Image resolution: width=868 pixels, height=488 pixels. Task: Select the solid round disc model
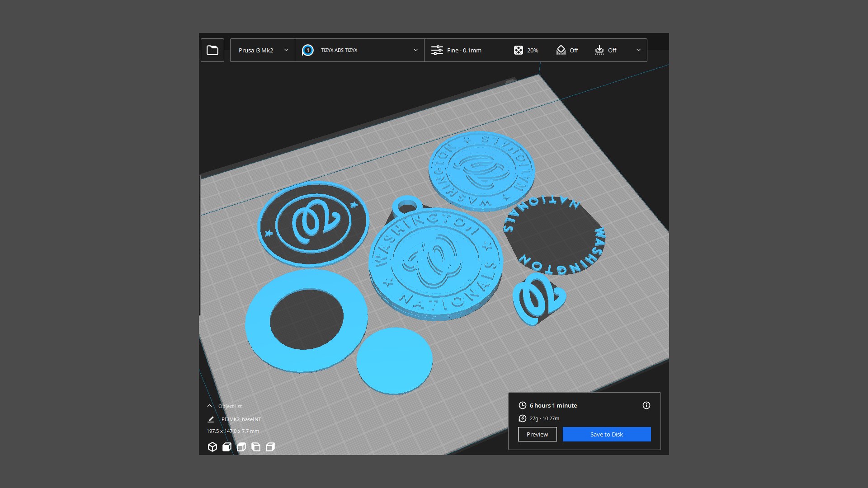click(395, 361)
